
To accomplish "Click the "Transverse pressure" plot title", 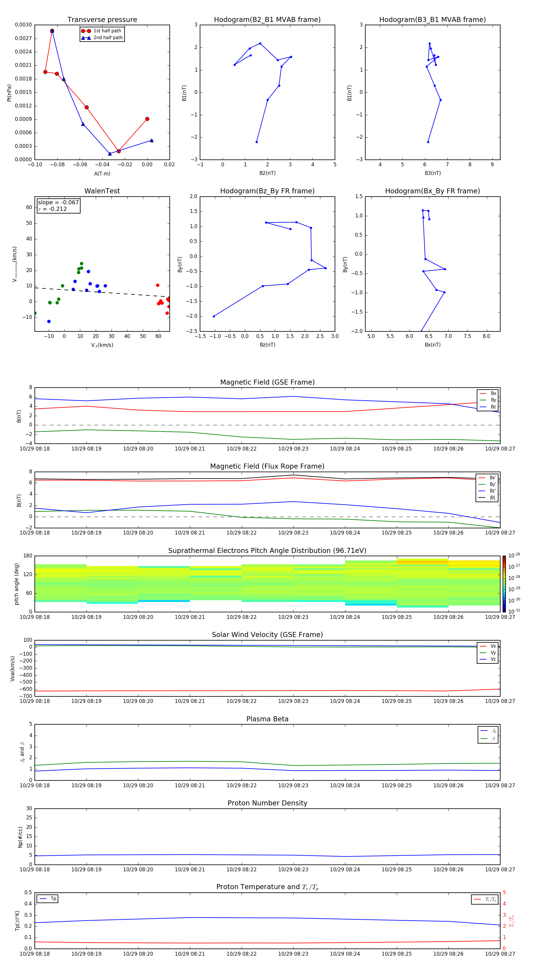I will point(102,19).
